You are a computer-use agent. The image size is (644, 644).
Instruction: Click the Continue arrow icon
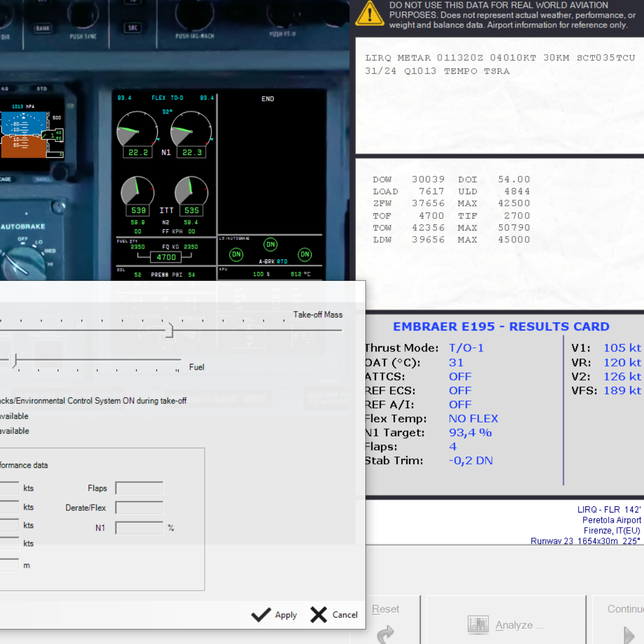tap(629, 634)
